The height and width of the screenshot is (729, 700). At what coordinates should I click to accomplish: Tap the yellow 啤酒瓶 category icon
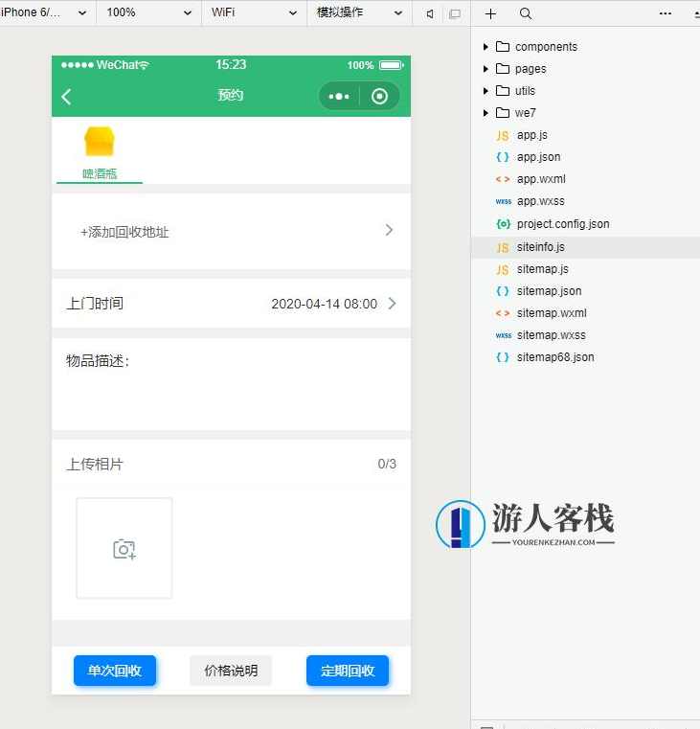(x=99, y=142)
